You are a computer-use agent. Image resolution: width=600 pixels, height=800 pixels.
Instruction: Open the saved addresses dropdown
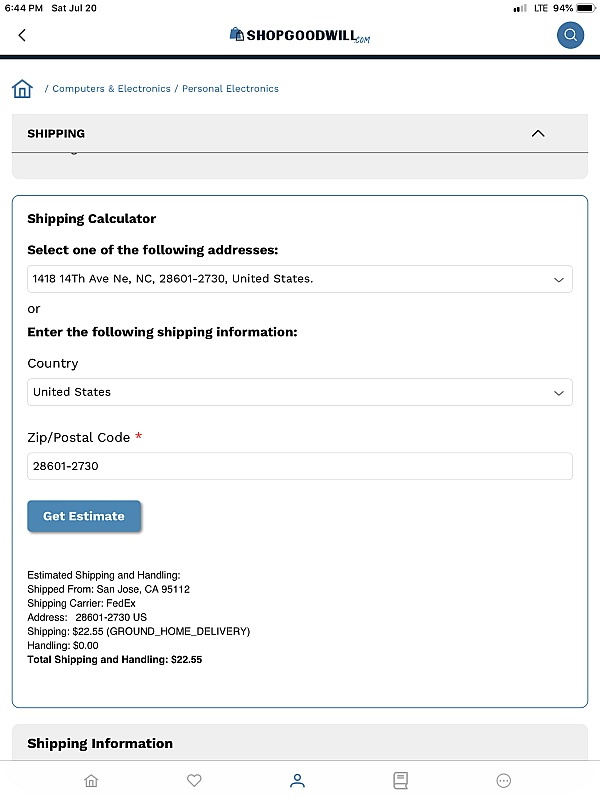click(x=300, y=279)
